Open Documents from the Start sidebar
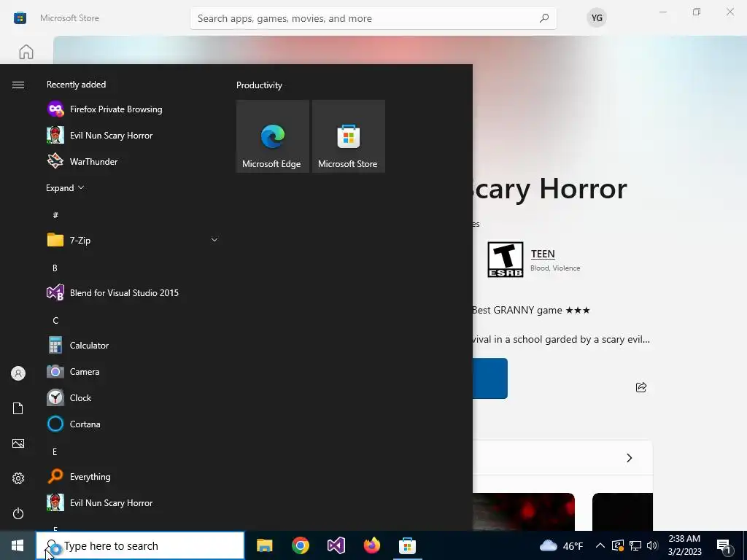The image size is (747, 560). tap(18, 408)
